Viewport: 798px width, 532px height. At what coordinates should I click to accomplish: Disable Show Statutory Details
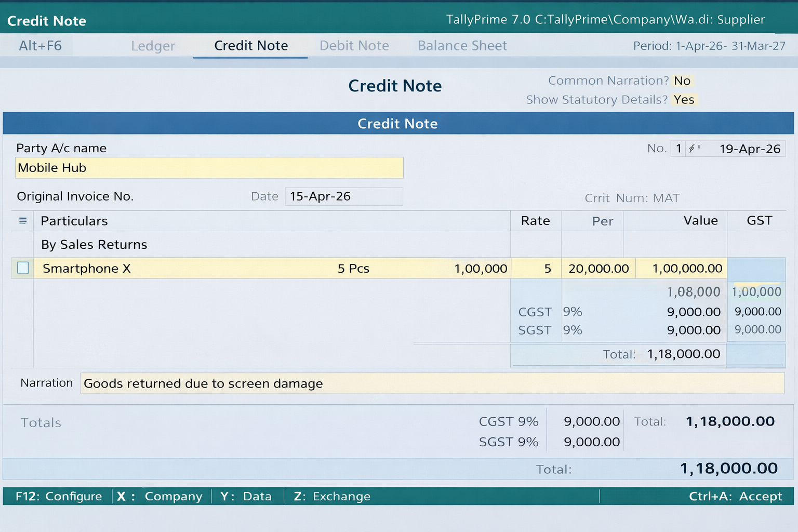click(x=684, y=100)
